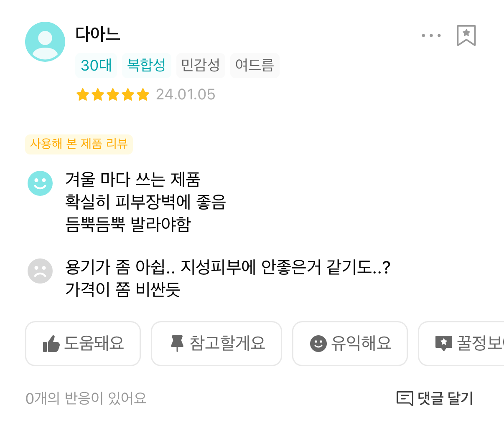Screen dimensions: 504x433
Task: Click the pushpin icon on 참고할게요
Action: pyautogui.click(x=177, y=343)
